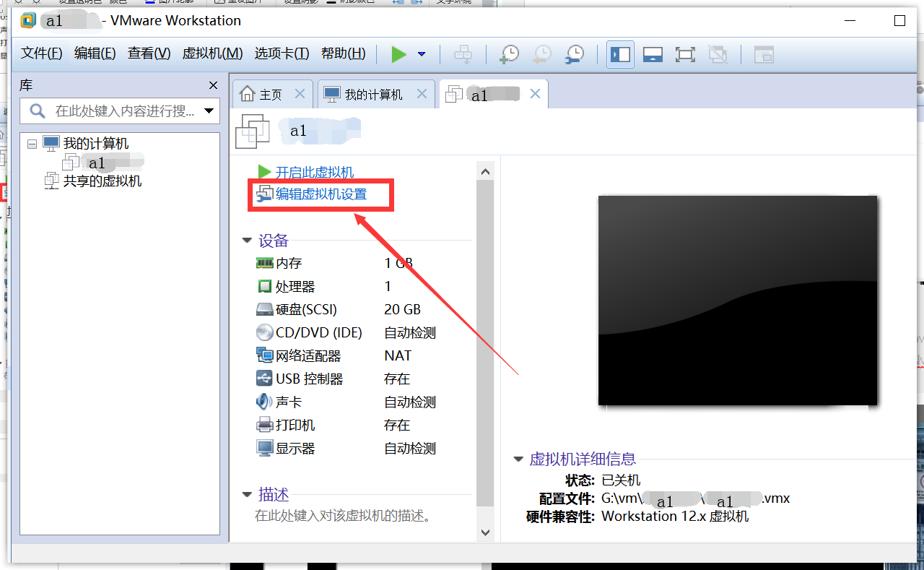Open the 虚拟机(M) menu

pyautogui.click(x=213, y=53)
